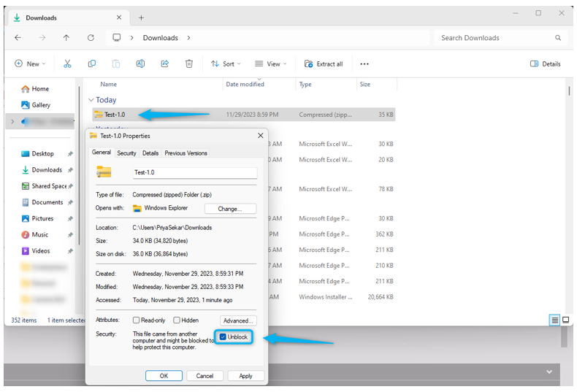Click the search magnifier icon

[558, 37]
